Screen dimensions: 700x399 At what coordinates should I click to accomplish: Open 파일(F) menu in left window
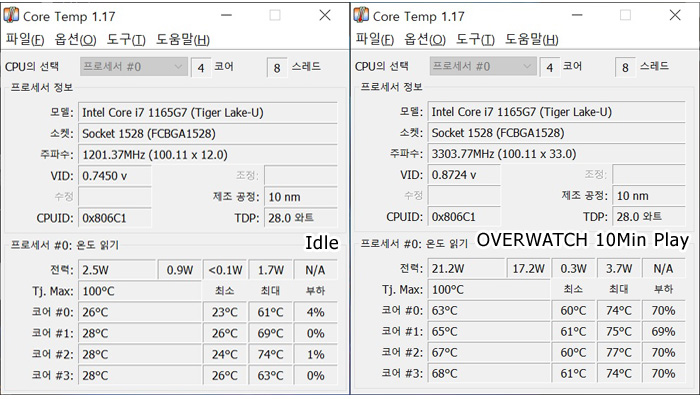click(25, 39)
